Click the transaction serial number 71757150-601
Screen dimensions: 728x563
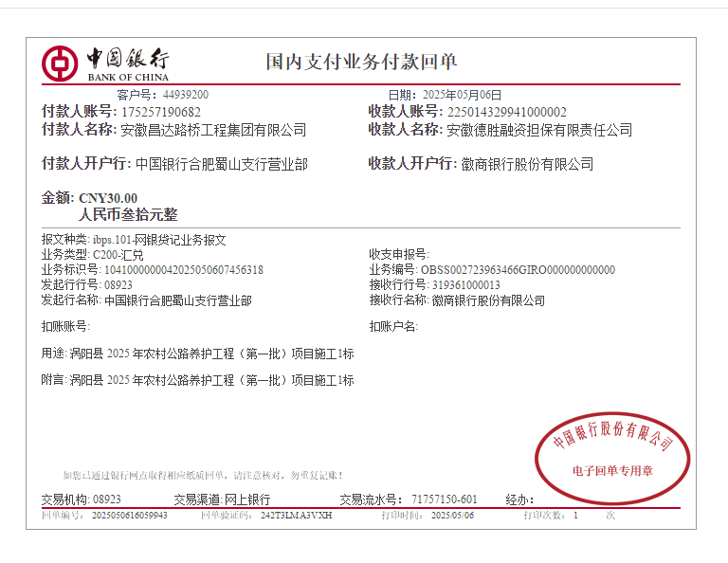coord(444,499)
